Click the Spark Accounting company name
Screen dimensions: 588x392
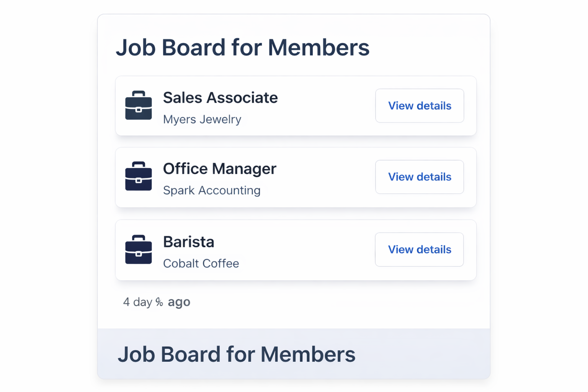pos(212,190)
